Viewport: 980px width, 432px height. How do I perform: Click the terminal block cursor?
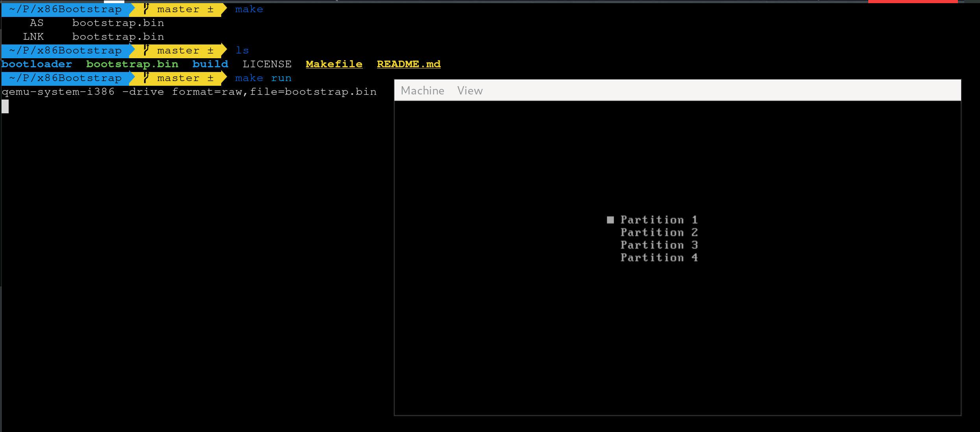coord(5,106)
